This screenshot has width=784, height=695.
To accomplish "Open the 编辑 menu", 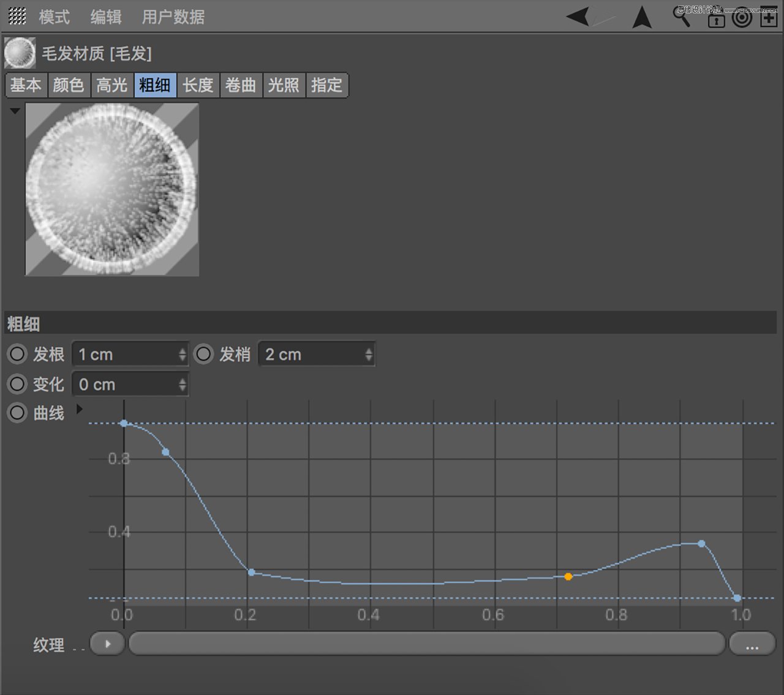I will click(x=106, y=17).
